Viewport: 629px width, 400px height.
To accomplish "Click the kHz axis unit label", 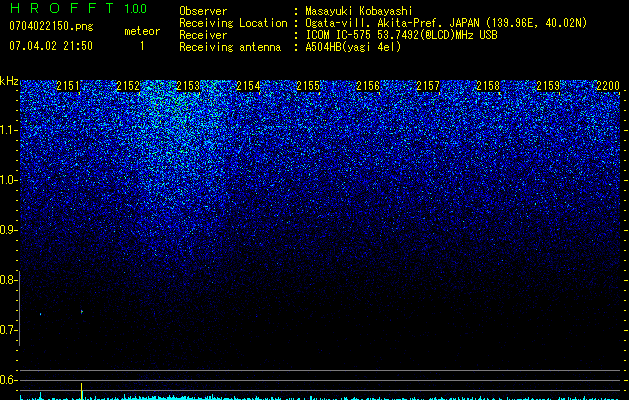I will click(x=9, y=81).
